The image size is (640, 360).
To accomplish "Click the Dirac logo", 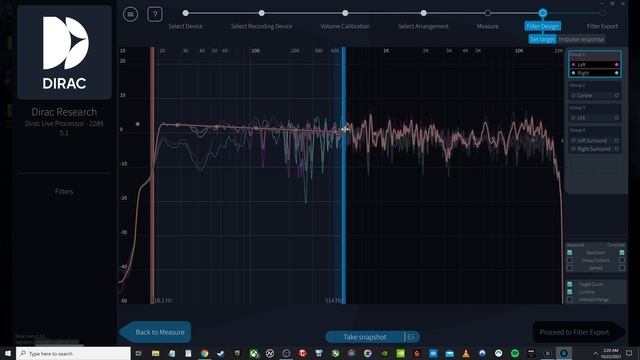I will tap(64, 52).
